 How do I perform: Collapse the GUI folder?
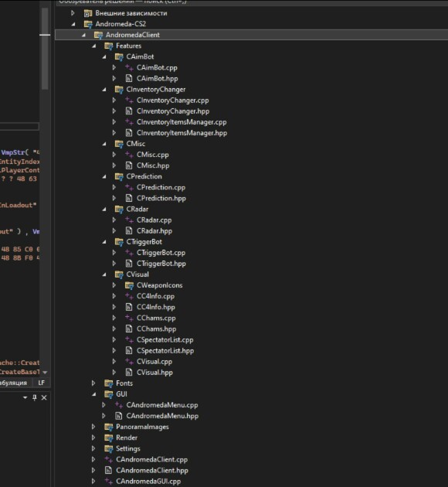pos(94,394)
